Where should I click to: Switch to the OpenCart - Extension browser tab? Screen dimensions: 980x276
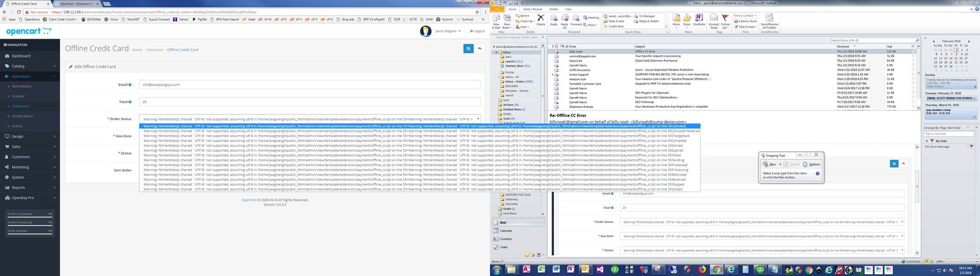point(77,4)
